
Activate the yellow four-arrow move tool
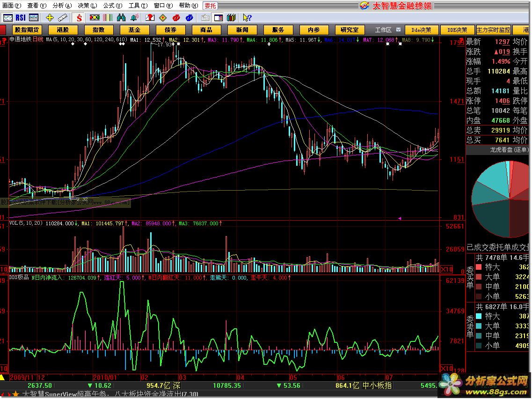pyautogui.click(x=50, y=18)
